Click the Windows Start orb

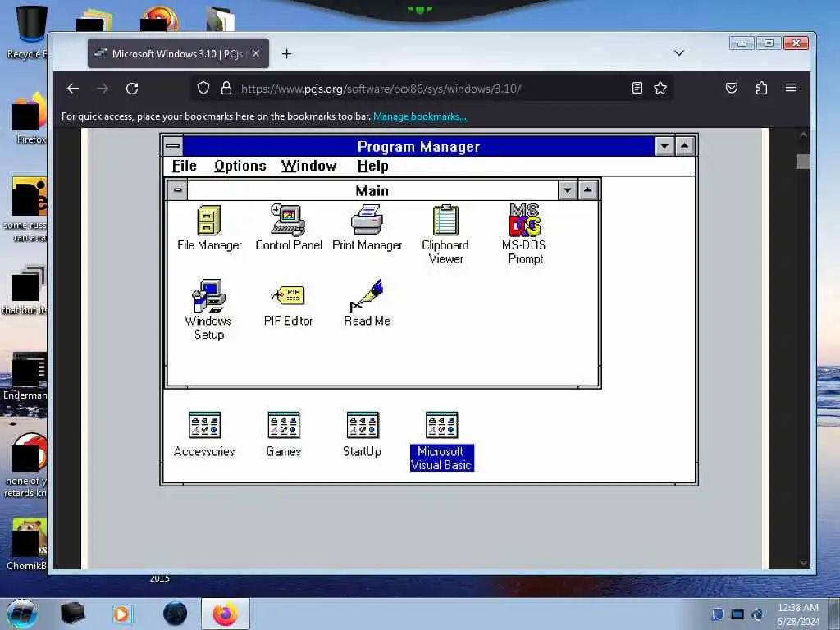click(22, 614)
